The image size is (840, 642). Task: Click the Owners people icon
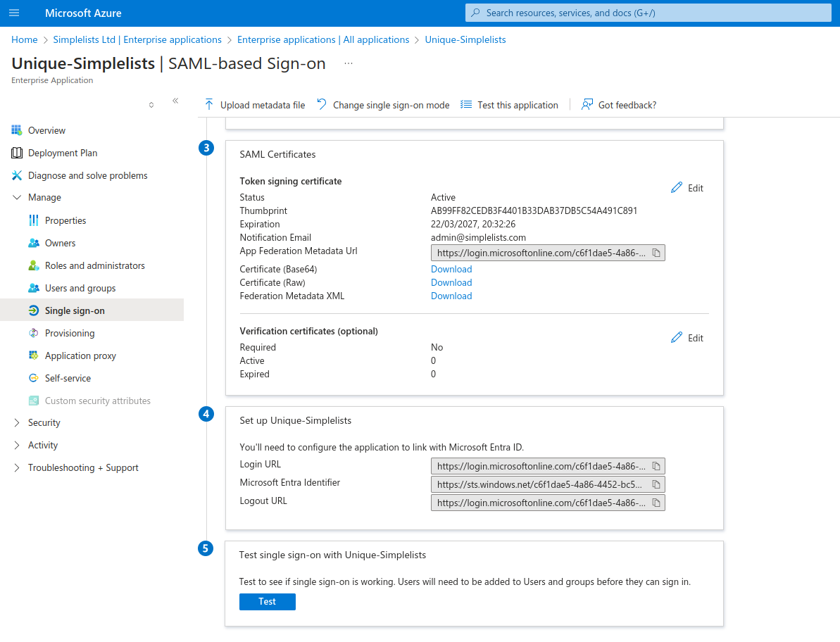point(34,243)
